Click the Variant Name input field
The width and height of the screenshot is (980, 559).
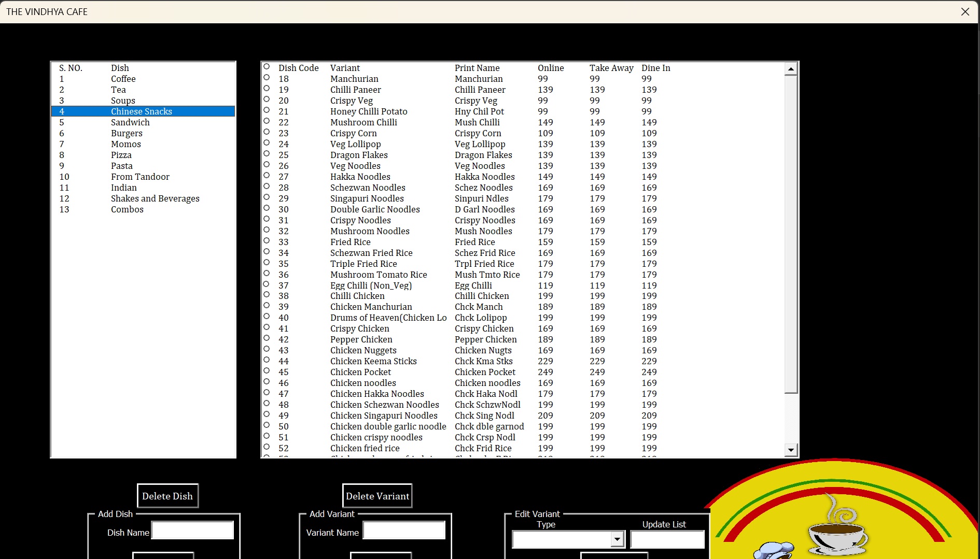pos(404,530)
